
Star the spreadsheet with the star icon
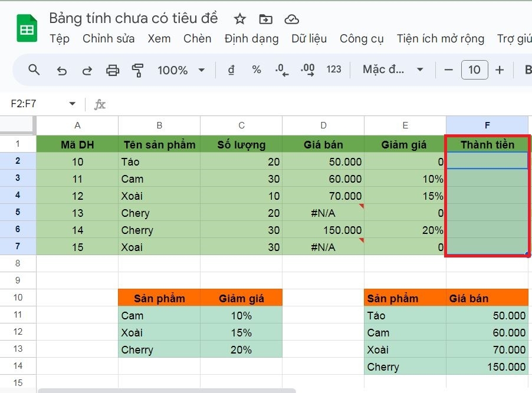point(240,19)
